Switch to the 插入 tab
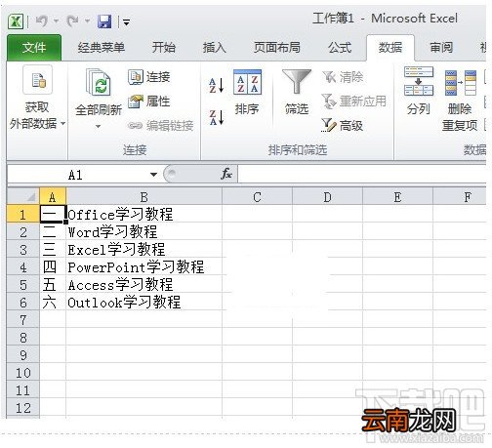Image resolution: width=492 pixels, height=448 pixels. point(214,48)
